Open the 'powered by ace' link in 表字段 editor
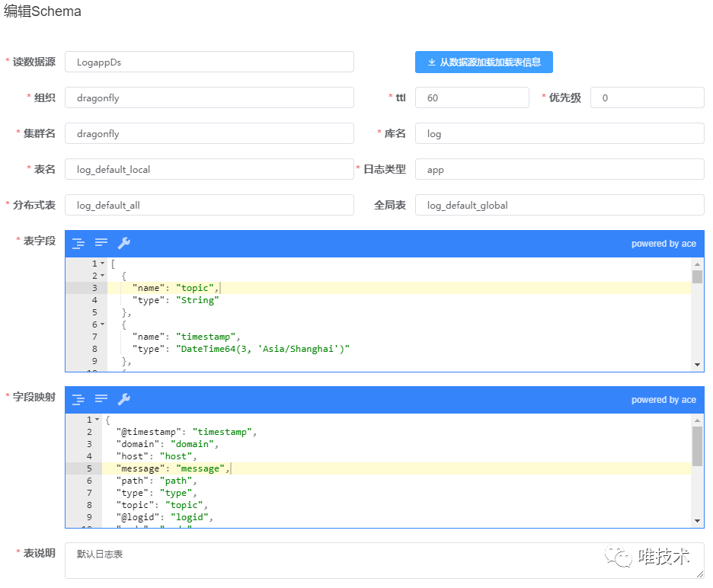The image size is (713, 588). [663, 244]
